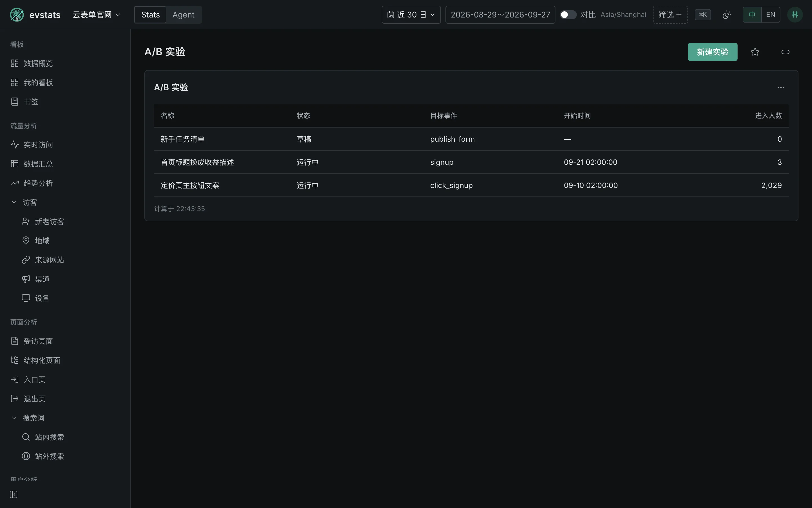Viewport: 812px width, 508px height.
Task: Click the 2026-08-29~2026-09-27 date field
Action: (500, 15)
